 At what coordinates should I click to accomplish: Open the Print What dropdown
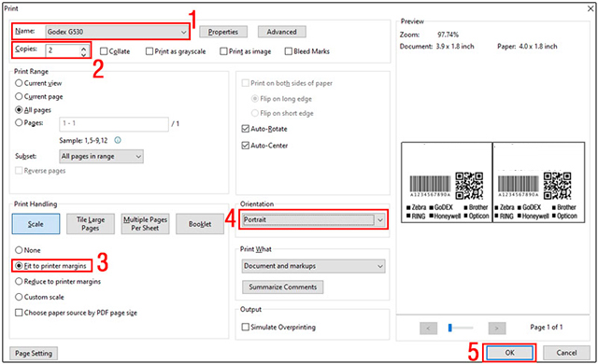(x=314, y=266)
